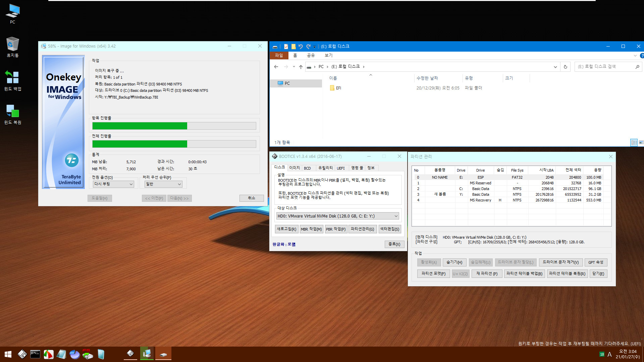Click the search magnifier icon in Explorer
Viewport: 644px width, 362px height.
(x=637, y=67)
